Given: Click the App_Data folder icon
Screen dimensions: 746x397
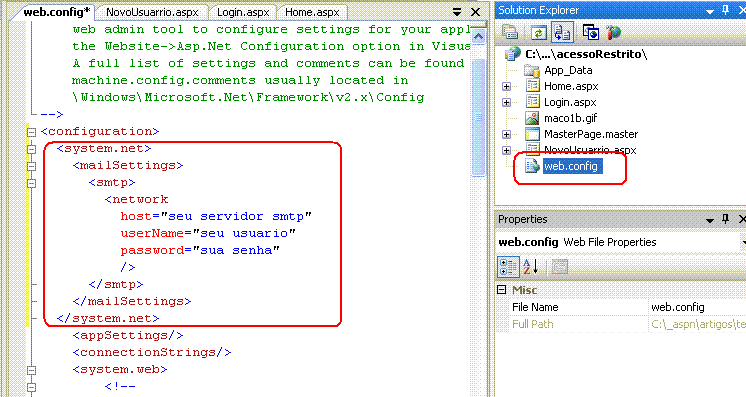Looking at the screenshot, I should [x=531, y=70].
